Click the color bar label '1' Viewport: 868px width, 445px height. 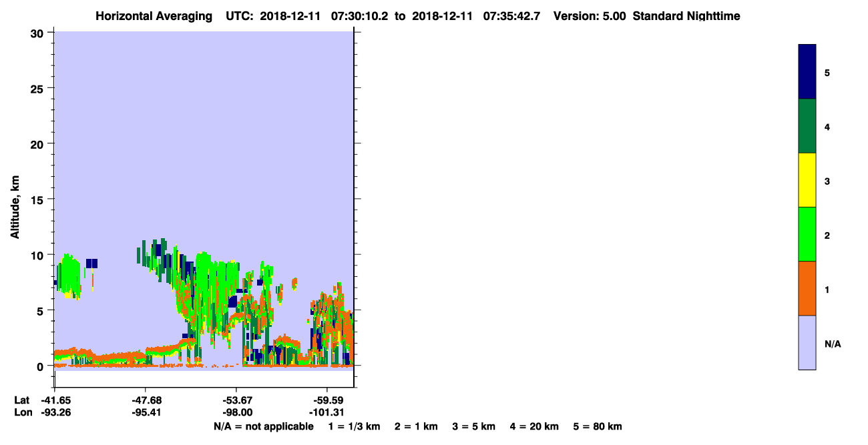tap(827, 290)
